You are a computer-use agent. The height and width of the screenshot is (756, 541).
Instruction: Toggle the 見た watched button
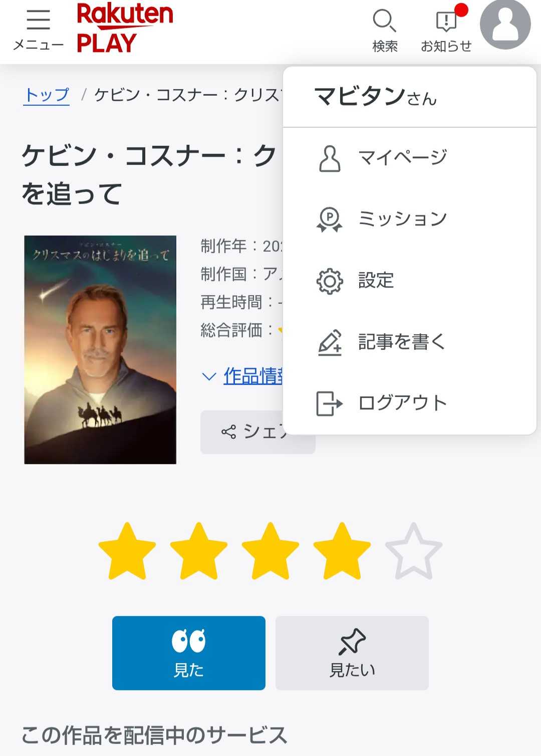pos(189,653)
